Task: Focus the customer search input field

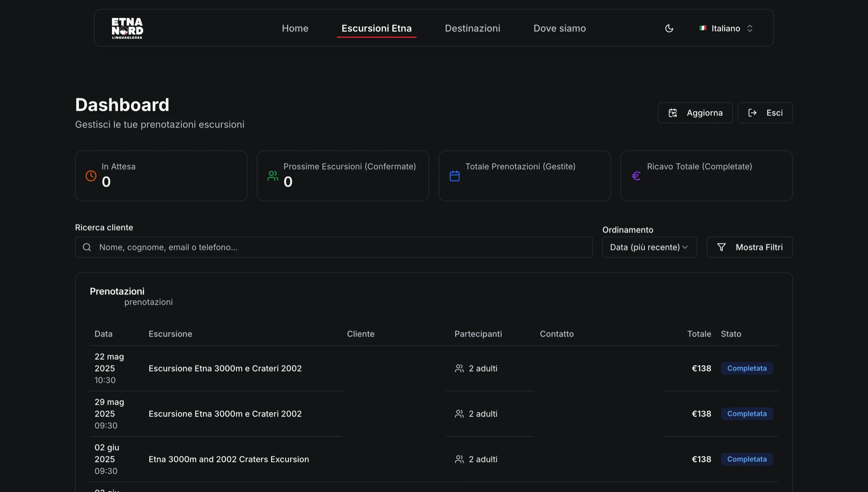Action: click(x=344, y=247)
